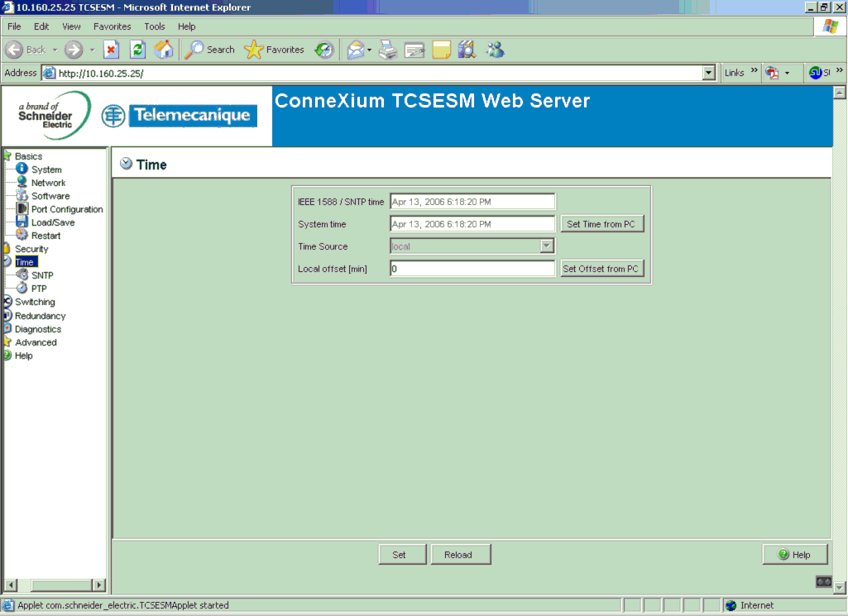Select Port Configuration in the tree
The width and height of the screenshot is (848, 616).
tap(67, 209)
